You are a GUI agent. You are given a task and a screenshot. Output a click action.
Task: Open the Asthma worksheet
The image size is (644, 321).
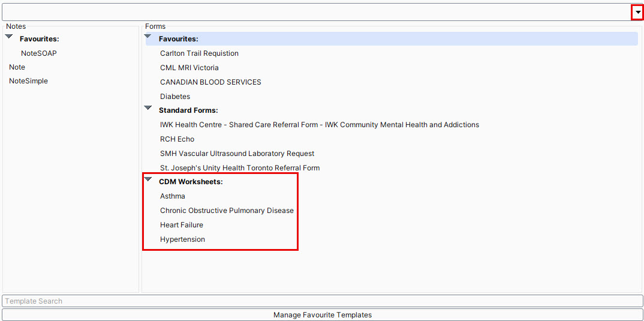[173, 196]
